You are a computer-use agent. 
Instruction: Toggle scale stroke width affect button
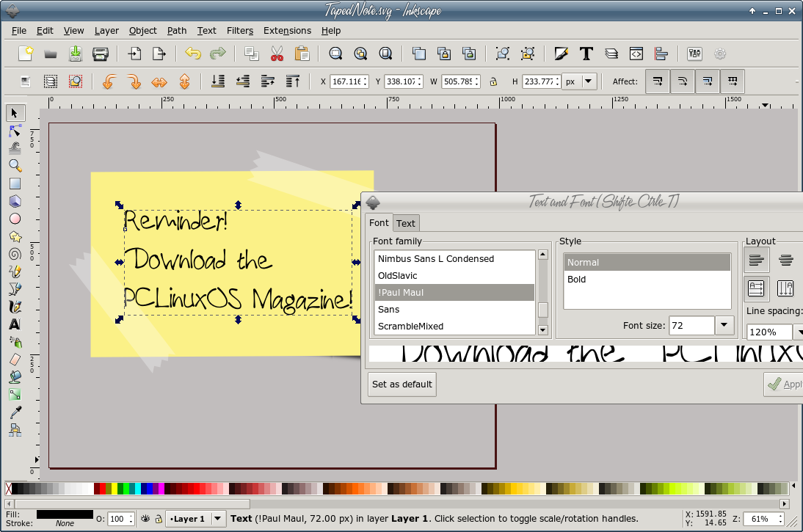[658, 81]
